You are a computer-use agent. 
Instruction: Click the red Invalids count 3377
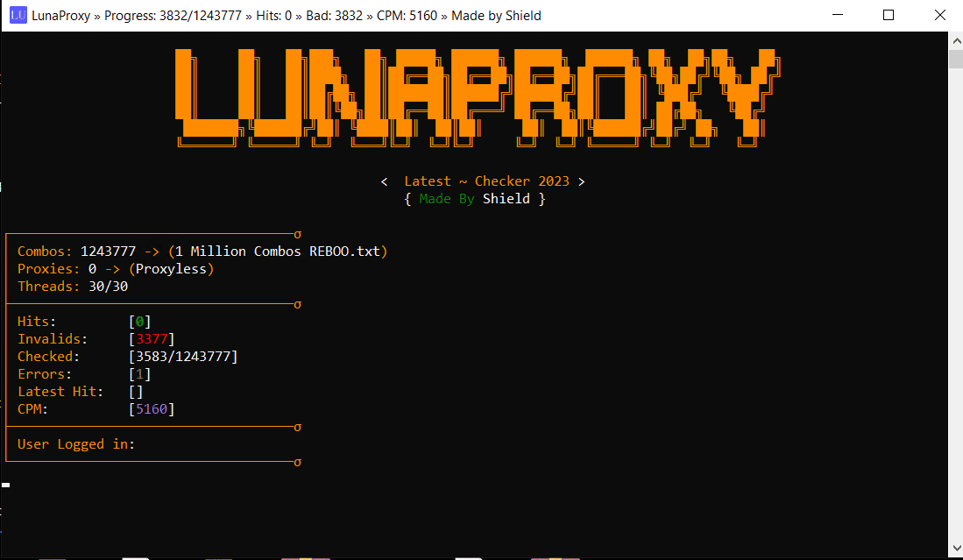click(x=152, y=339)
